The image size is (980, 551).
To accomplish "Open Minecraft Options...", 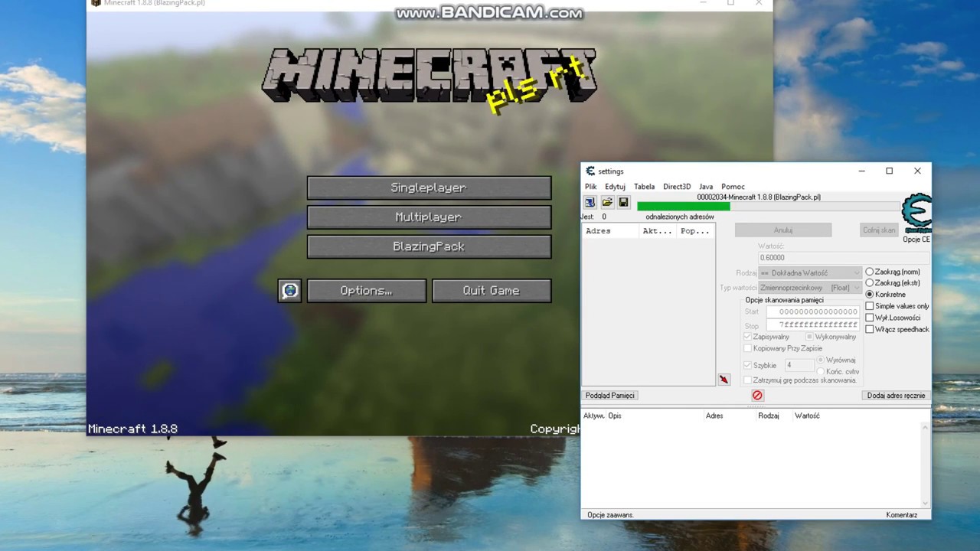I will pyautogui.click(x=366, y=291).
